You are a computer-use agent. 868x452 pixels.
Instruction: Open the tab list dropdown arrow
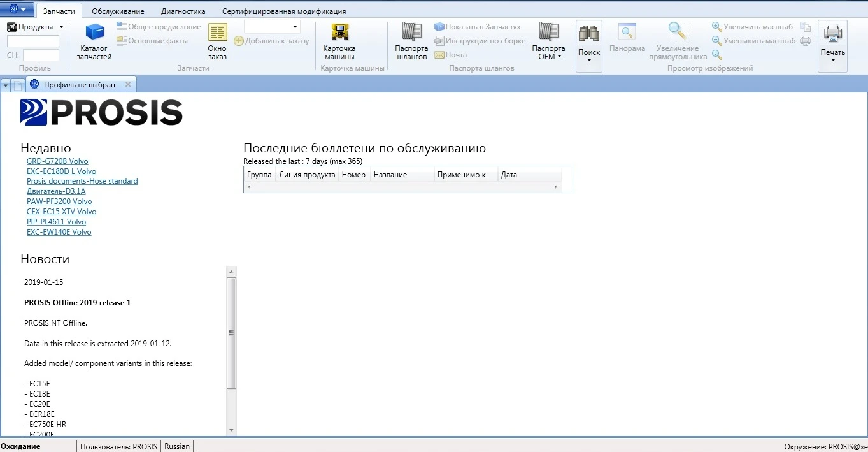pos(6,85)
